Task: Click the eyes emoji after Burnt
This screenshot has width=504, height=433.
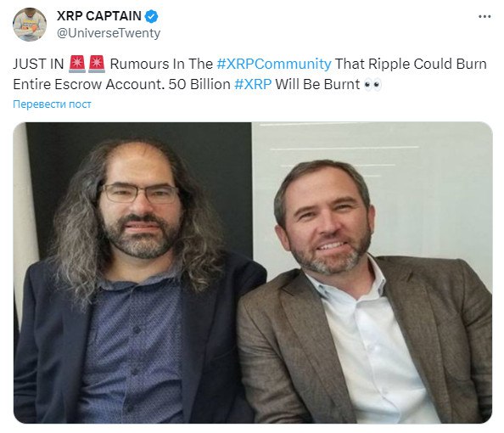Action: tap(372, 85)
